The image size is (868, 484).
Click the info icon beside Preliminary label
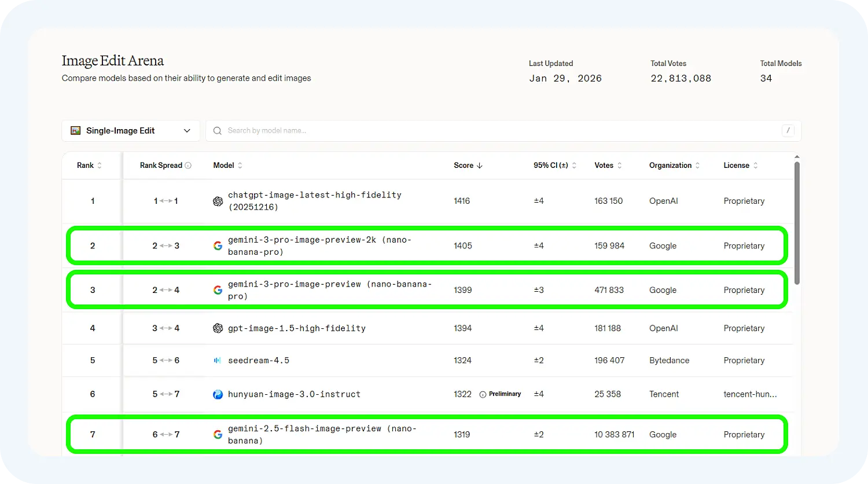483,394
